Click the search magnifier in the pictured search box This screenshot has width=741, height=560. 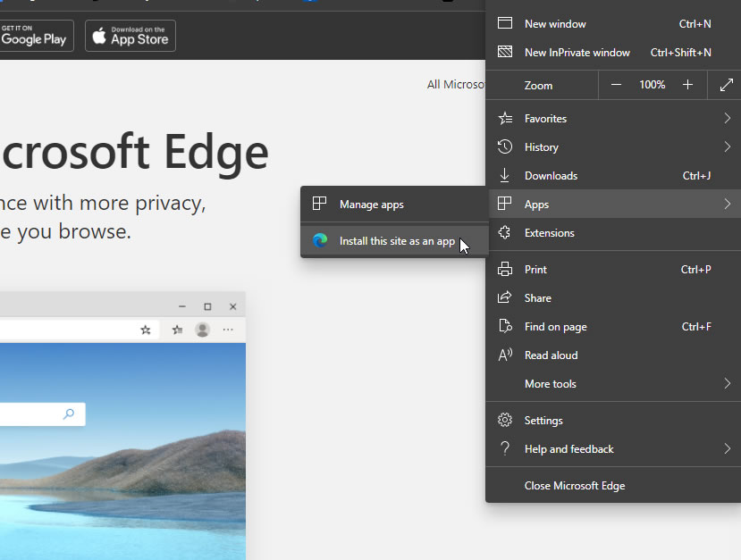click(69, 414)
